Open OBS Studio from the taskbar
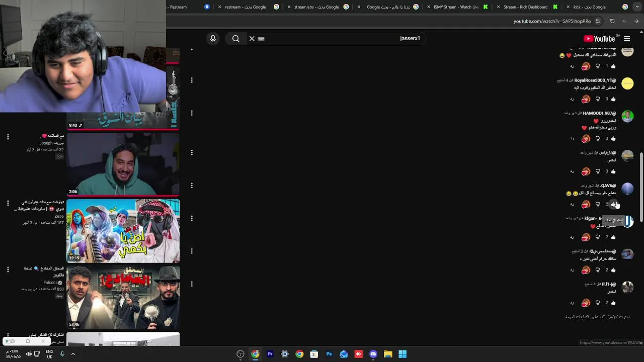 click(240, 354)
